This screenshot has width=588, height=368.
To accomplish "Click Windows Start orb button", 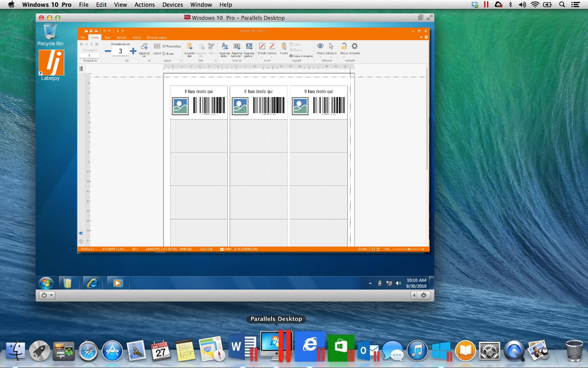I will pos(46,283).
